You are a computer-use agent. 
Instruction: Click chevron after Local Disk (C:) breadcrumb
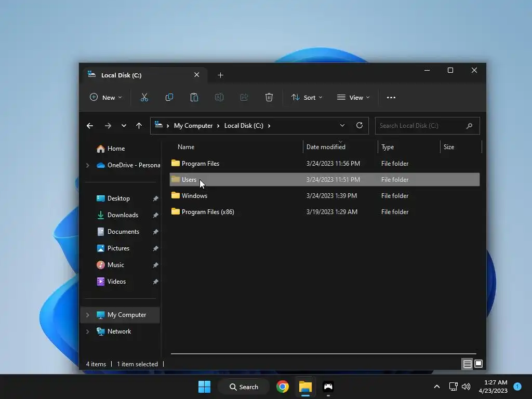pyautogui.click(x=269, y=126)
